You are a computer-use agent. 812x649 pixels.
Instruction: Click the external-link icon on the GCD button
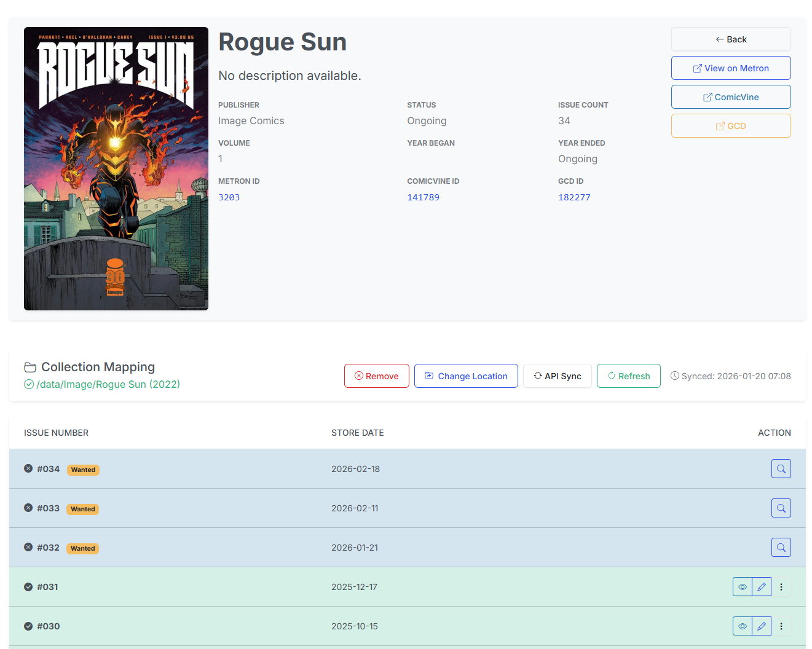tap(720, 125)
